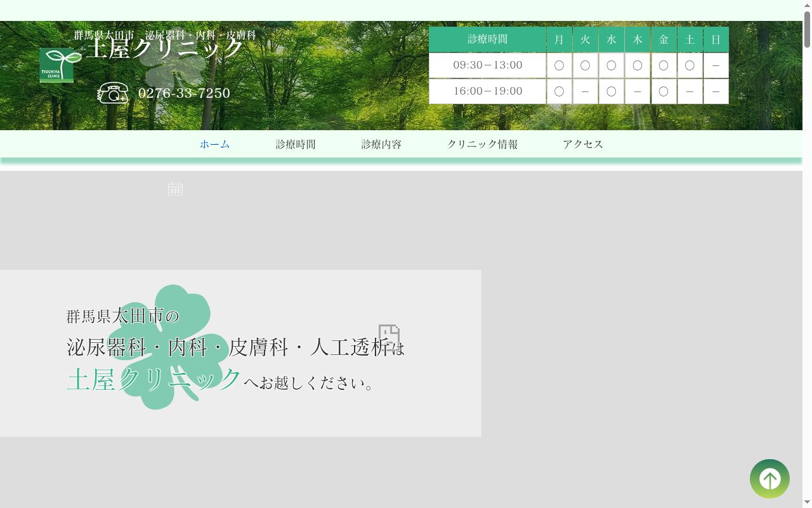812x508 pixels.
Task: Click the 09:30－13:00 row label
Action: pyautogui.click(x=487, y=65)
